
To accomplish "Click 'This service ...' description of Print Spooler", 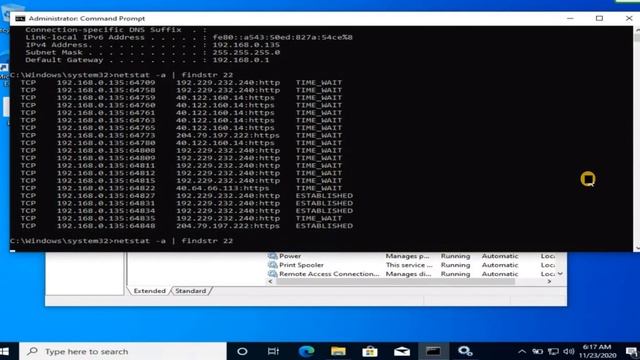I will pos(409,265).
